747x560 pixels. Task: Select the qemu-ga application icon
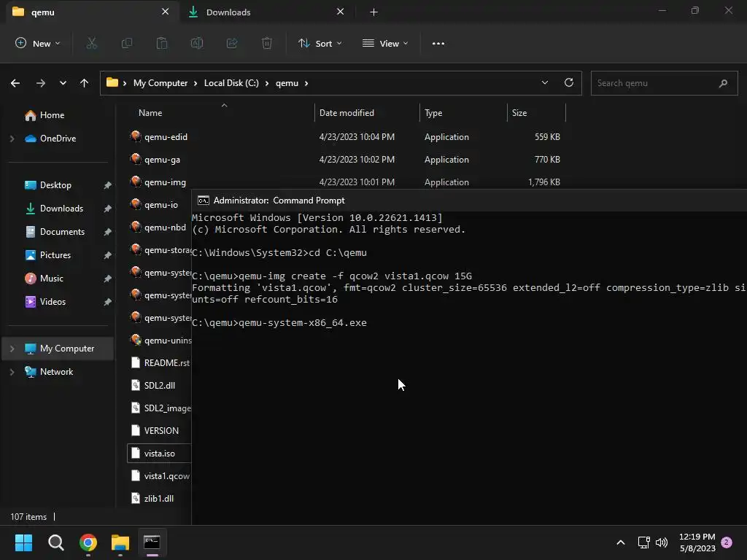(136, 159)
